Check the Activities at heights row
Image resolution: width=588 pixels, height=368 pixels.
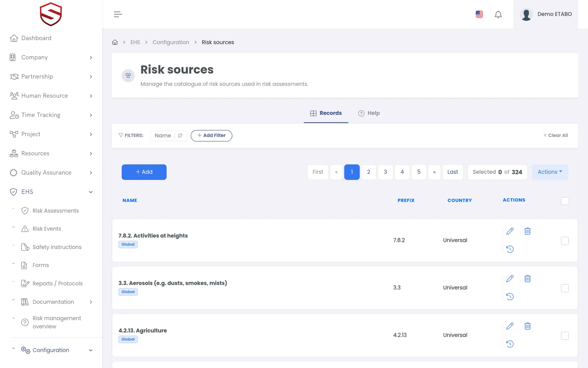(x=565, y=241)
